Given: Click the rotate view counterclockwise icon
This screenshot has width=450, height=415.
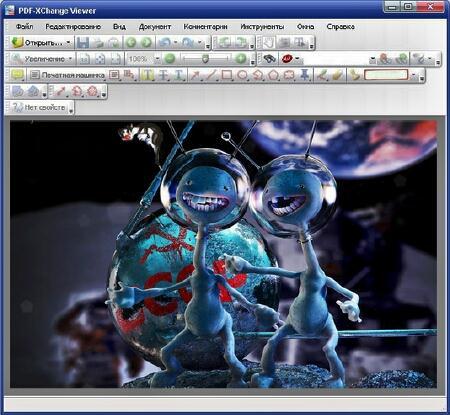Looking at the screenshot, I should [x=224, y=42].
